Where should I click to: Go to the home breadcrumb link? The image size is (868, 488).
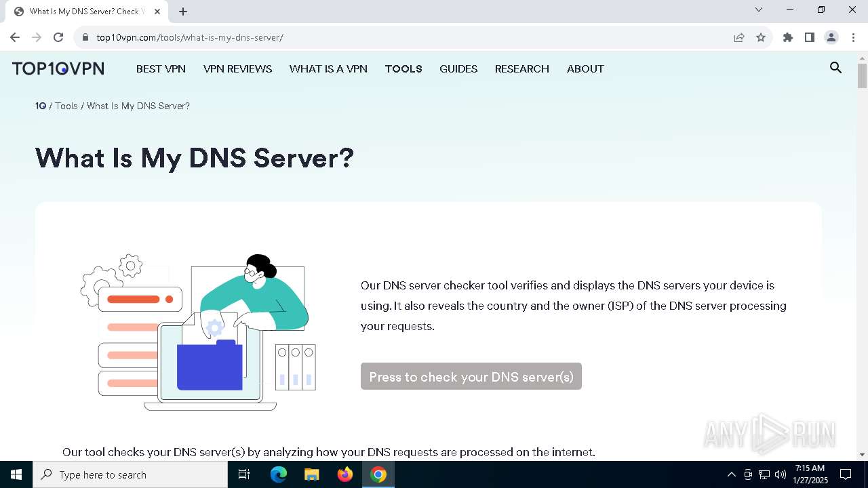41,106
